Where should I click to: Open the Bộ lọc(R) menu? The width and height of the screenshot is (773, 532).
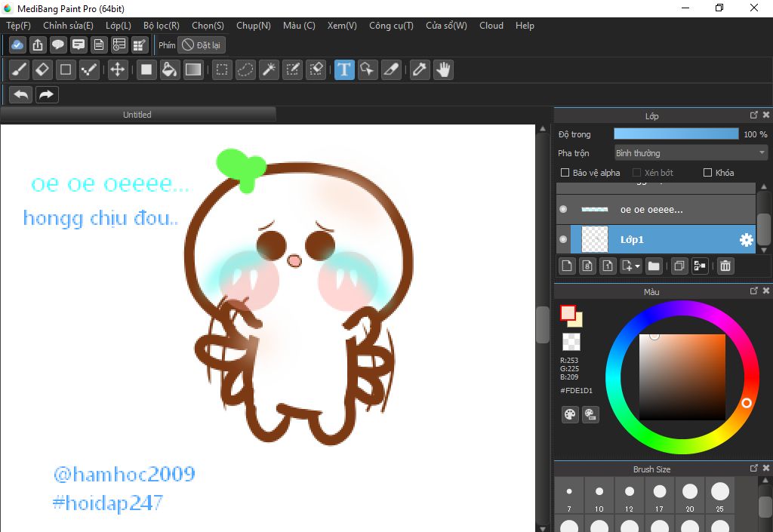point(161,26)
